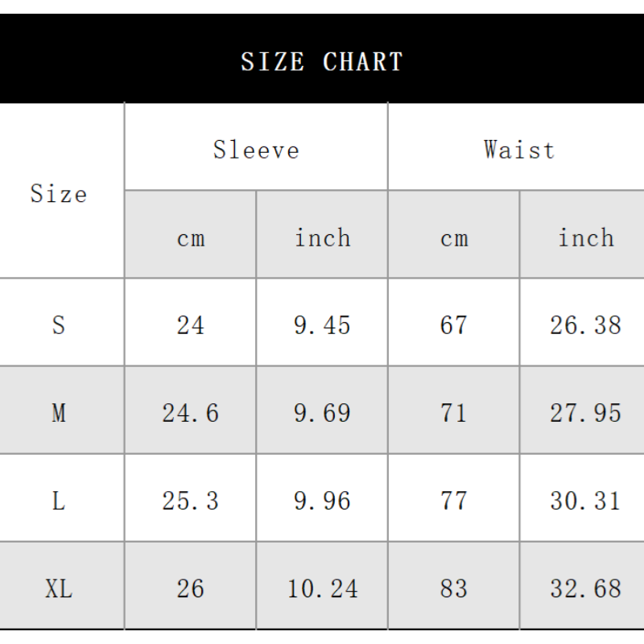644x644 pixels.
Task: Select the S size row label
Action: click(59, 325)
